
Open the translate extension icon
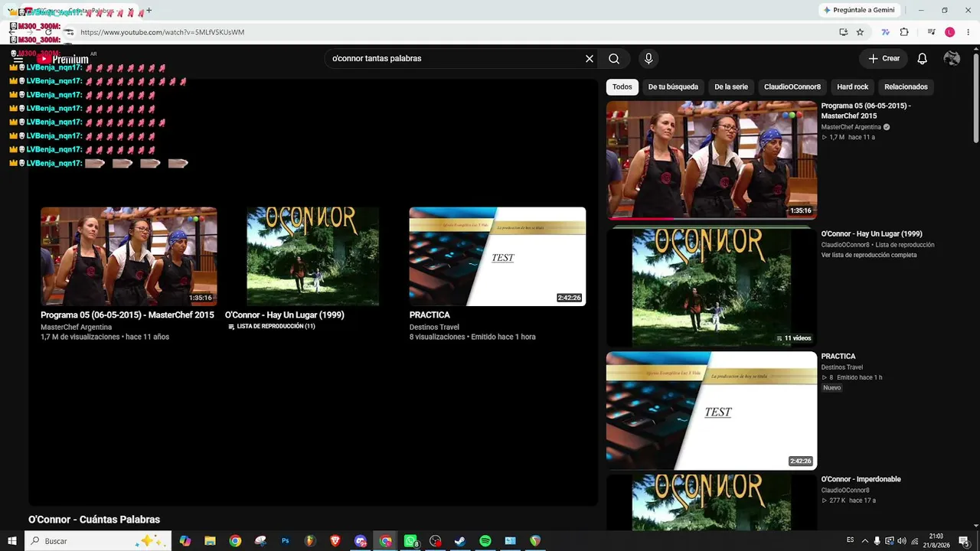point(886,32)
